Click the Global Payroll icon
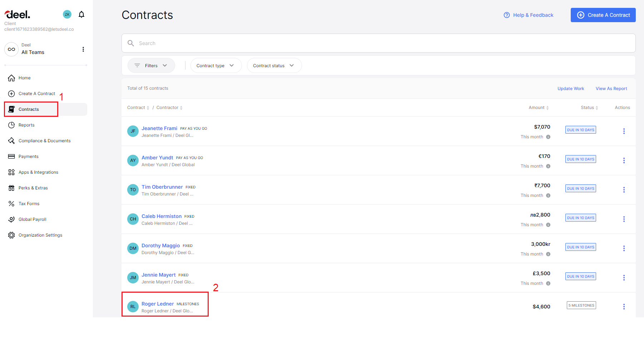Viewport: 644px width, 337px height. click(11, 219)
